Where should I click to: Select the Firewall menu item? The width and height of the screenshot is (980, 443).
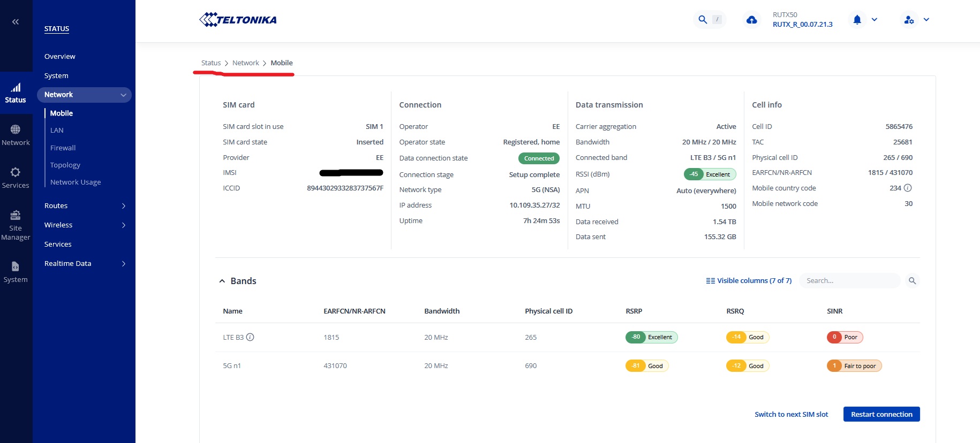(x=63, y=148)
